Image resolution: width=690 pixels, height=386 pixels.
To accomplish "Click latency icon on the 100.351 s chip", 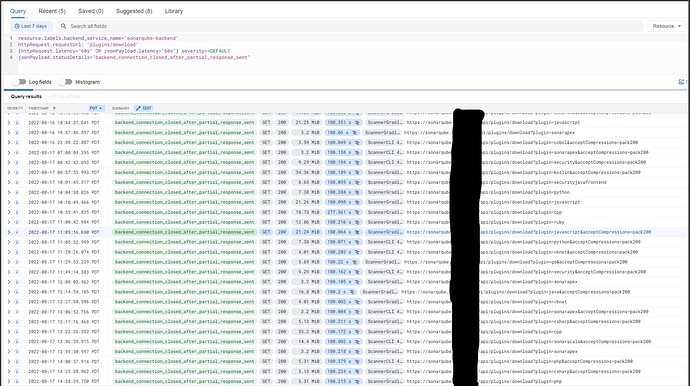I will point(357,123).
